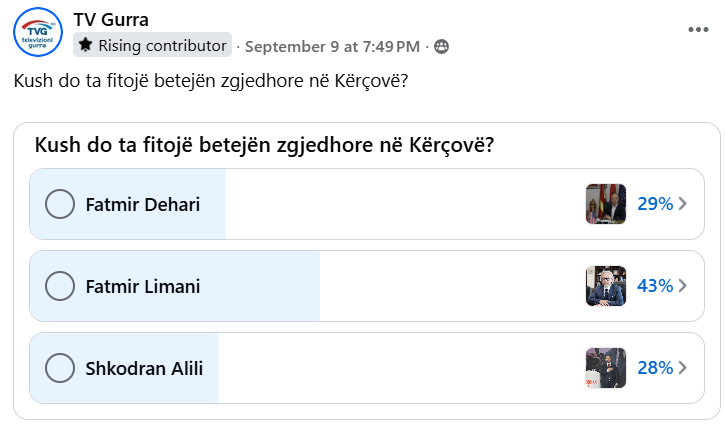Select the Fatmir Dehari radio button
Image resolution: width=725 pixels, height=432 pixels.
60,204
